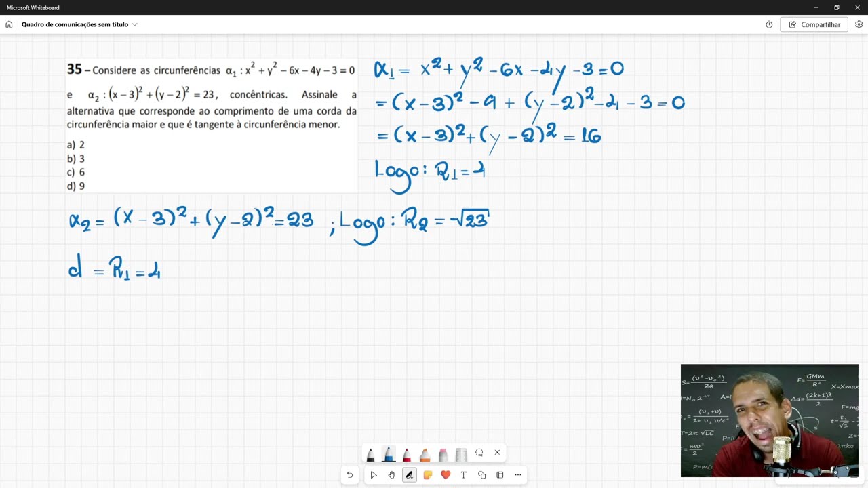Add a sticky note
Viewport: 868px width, 488px height.
(428, 475)
